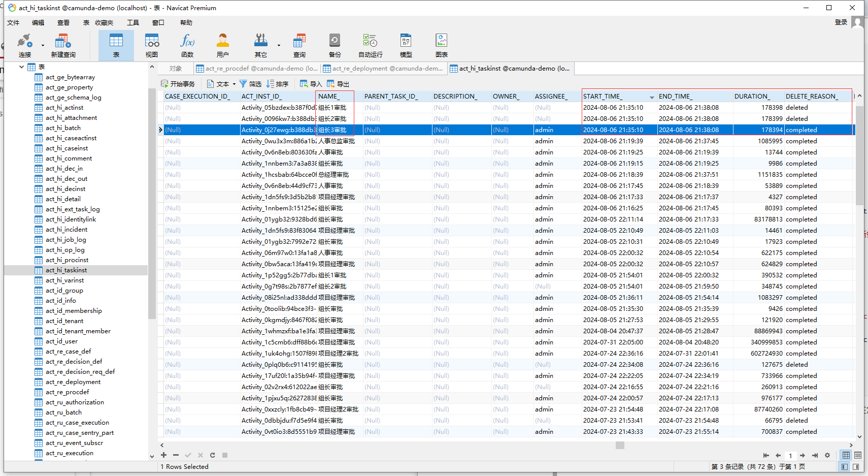
Task: Click the 导出 (Export) icon
Action: [338, 84]
